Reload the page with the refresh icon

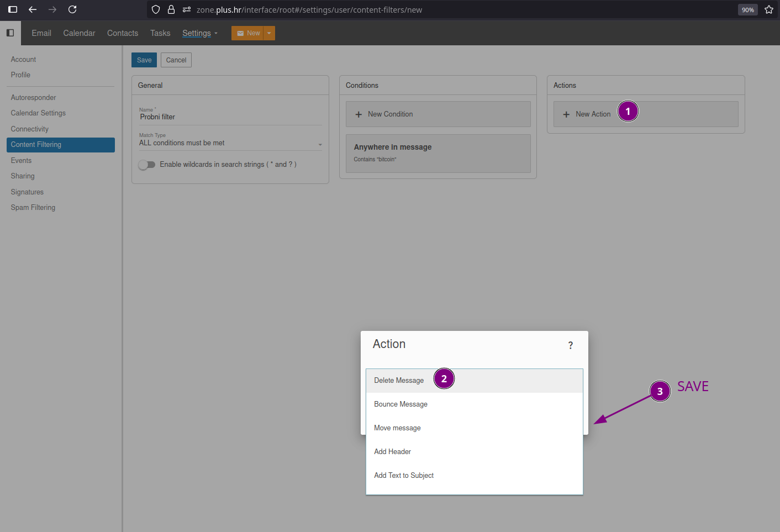72,9
